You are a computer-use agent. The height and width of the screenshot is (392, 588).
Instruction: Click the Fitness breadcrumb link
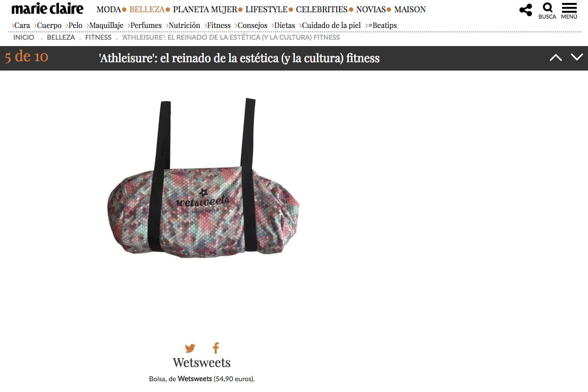tap(98, 37)
